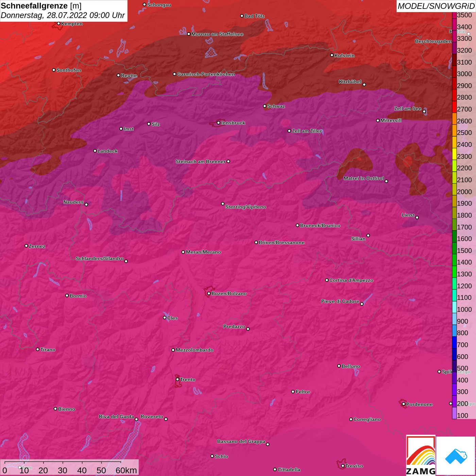Click the Trento city marker

tap(177, 379)
